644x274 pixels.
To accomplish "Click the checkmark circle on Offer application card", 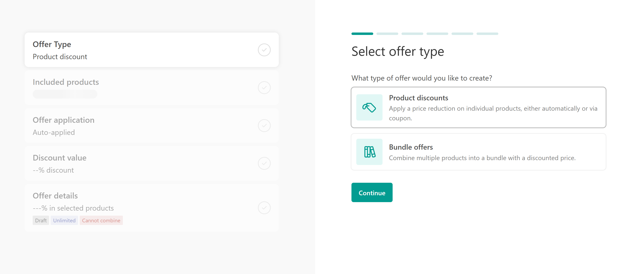I will 264,126.
